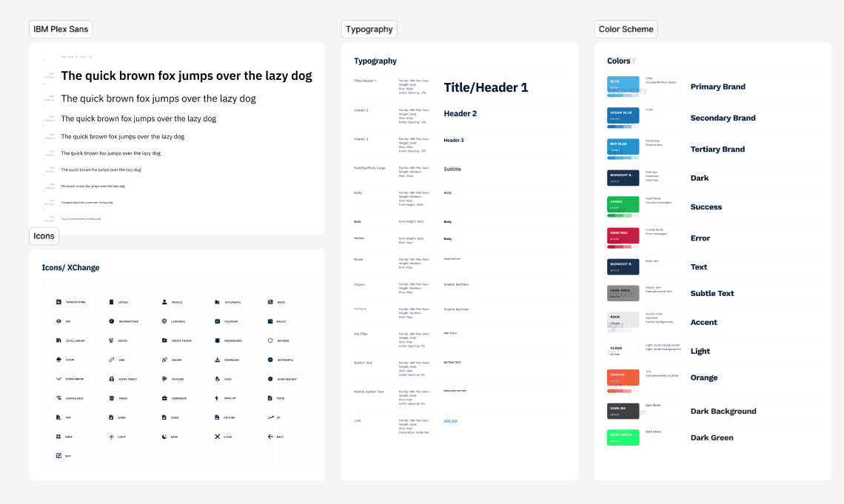Select the Dark mode moon icon
844x504 pixels.
click(x=164, y=437)
